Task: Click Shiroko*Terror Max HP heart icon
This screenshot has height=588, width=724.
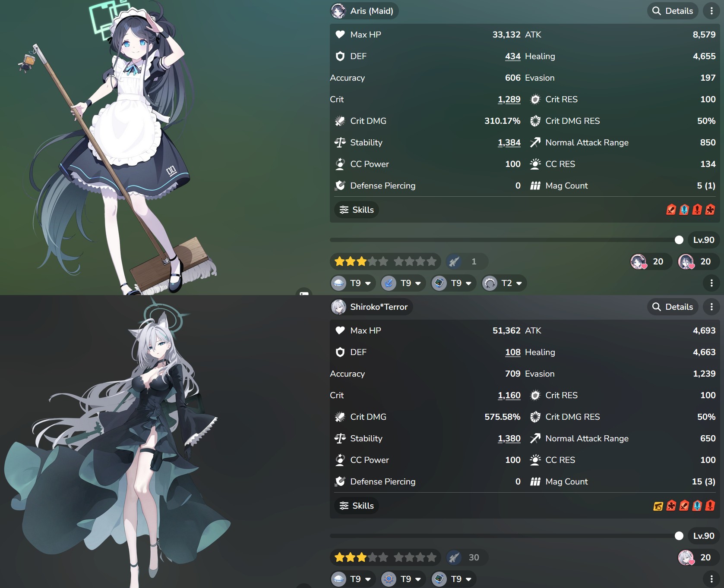Action: pyautogui.click(x=340, y=330)
